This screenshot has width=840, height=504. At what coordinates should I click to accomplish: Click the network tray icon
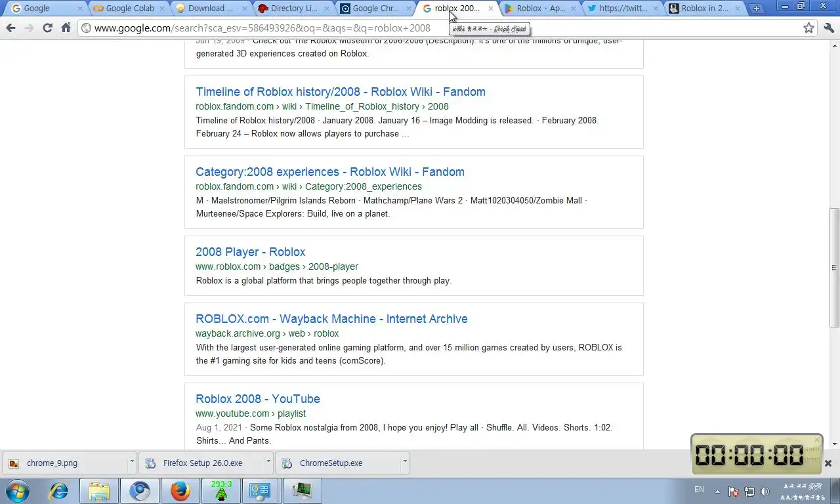[x=749, y=492]
